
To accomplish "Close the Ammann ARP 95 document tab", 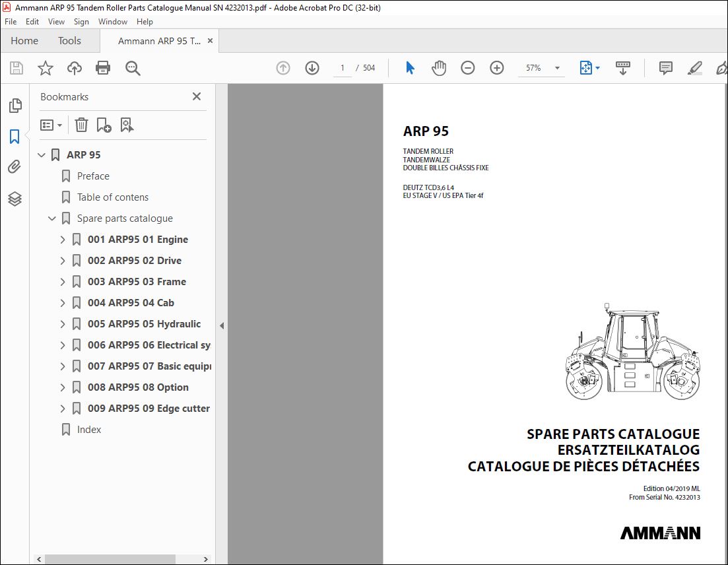I will (x=210, y=41).
